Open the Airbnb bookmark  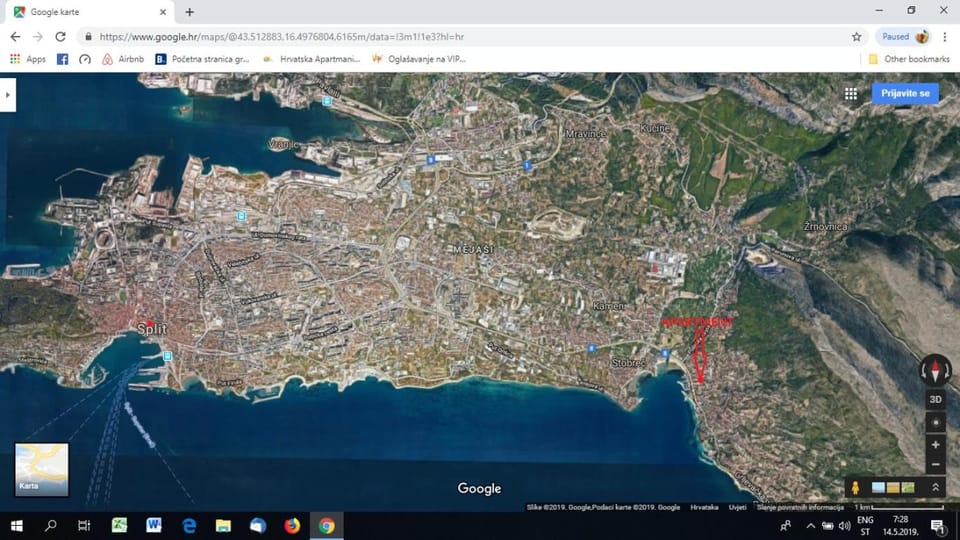pos(123,59)
